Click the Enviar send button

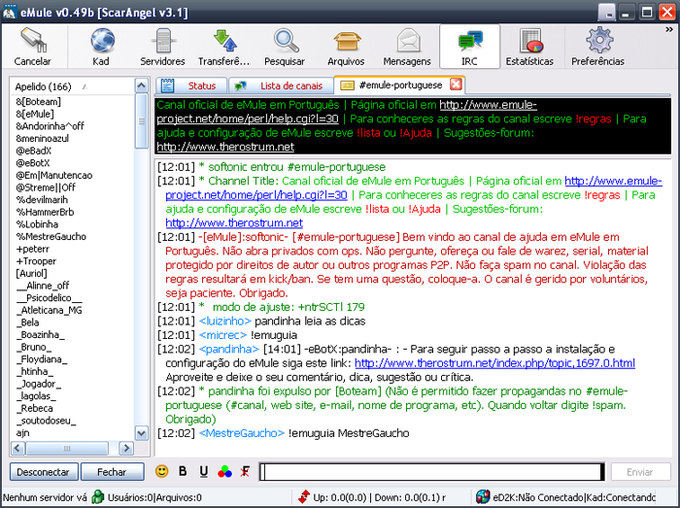(640, 472)
